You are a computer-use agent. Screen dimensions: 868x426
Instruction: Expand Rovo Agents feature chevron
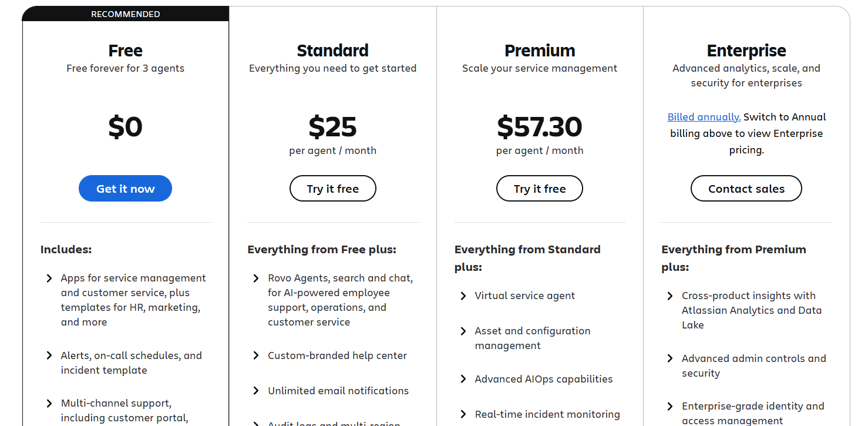pyautogui.click(x=256, y=279)
